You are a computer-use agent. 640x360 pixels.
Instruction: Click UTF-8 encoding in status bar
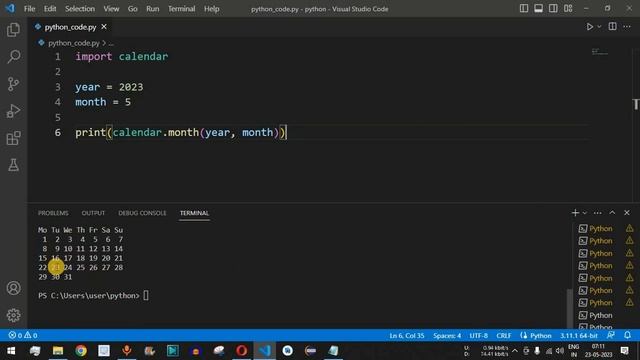478,336
